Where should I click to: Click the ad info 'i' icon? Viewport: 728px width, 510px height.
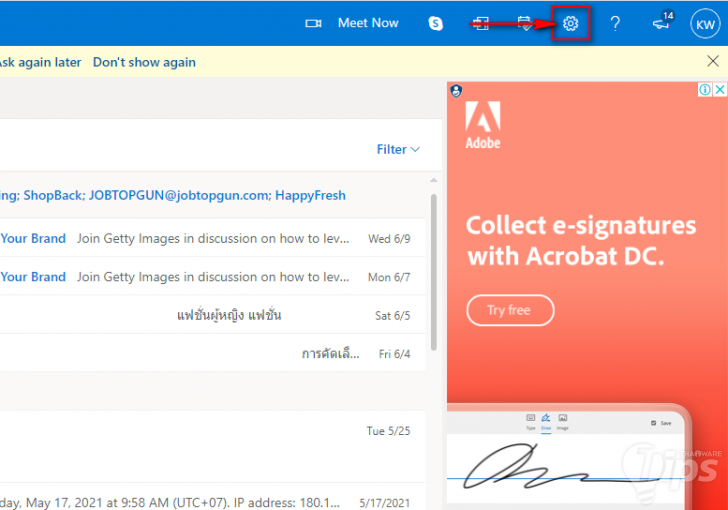click(704, 89)
